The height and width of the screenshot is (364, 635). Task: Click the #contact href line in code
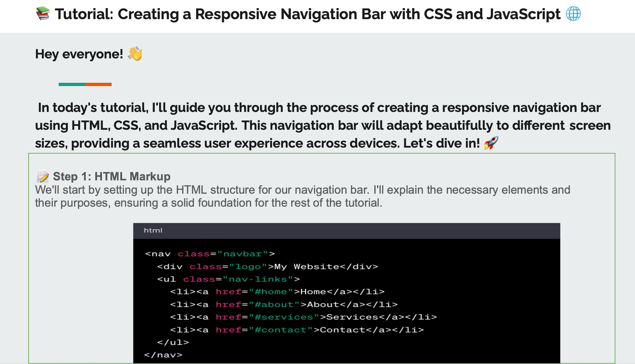(296, 330)
